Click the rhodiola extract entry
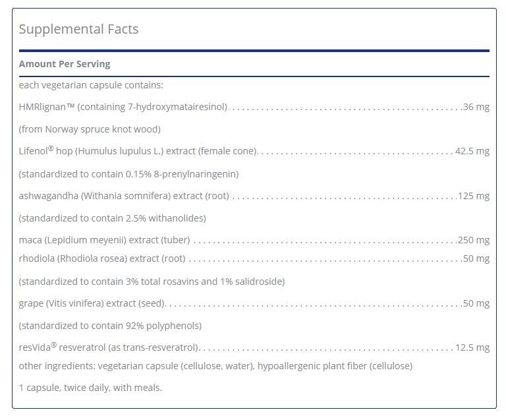 [102, 258]
